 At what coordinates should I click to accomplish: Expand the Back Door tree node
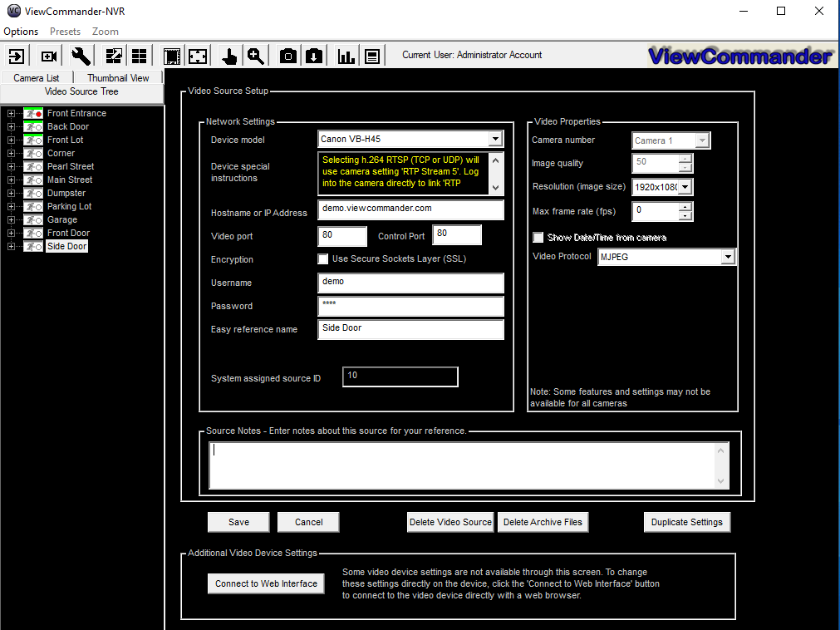click(x=11, y=127)
